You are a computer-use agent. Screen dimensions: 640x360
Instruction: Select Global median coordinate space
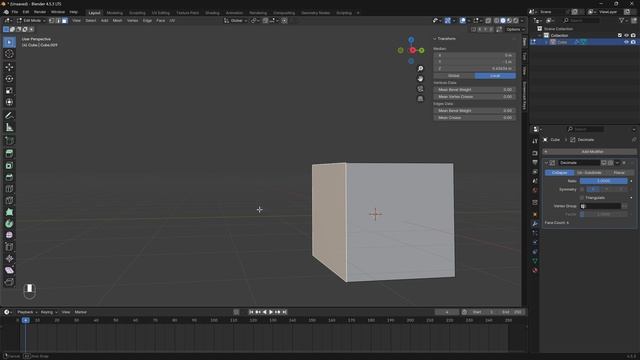point(454,76)
